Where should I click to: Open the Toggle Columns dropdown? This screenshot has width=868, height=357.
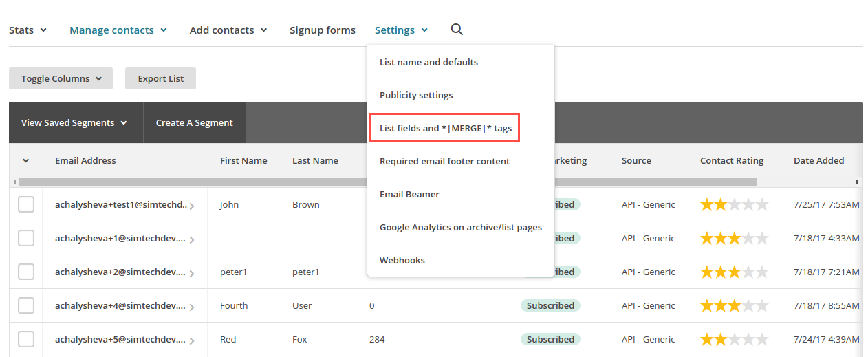(61, 78)
